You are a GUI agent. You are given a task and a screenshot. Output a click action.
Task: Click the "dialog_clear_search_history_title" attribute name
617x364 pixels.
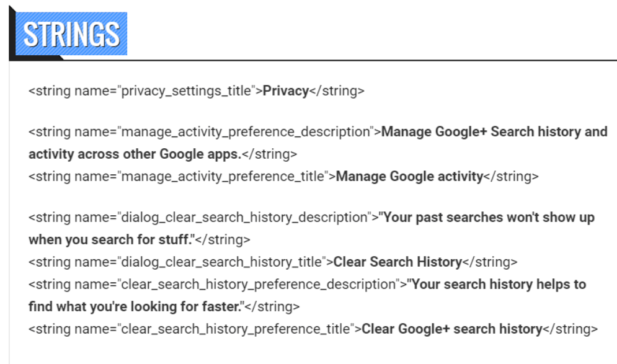click(x=222, y=262)
